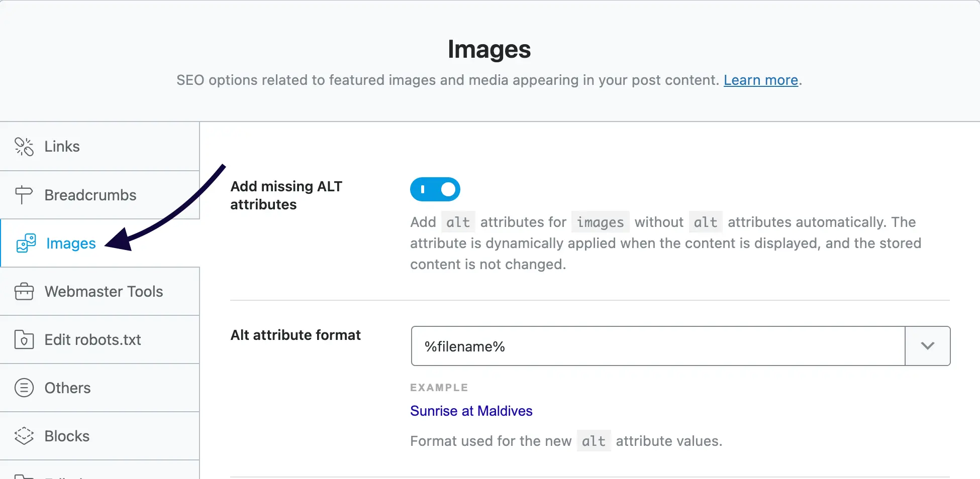Click the Breadcrumbs signpost icon

24,195
